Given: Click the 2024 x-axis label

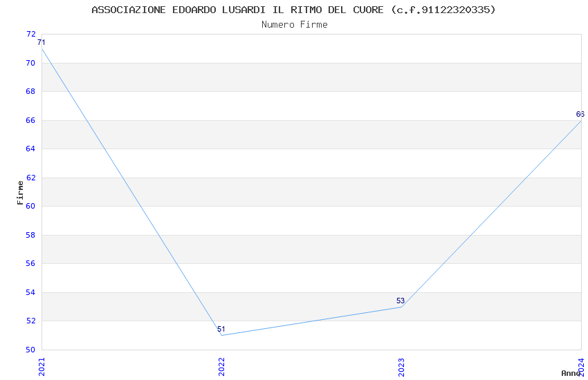Looking at the screenshot, I should 581,367.
